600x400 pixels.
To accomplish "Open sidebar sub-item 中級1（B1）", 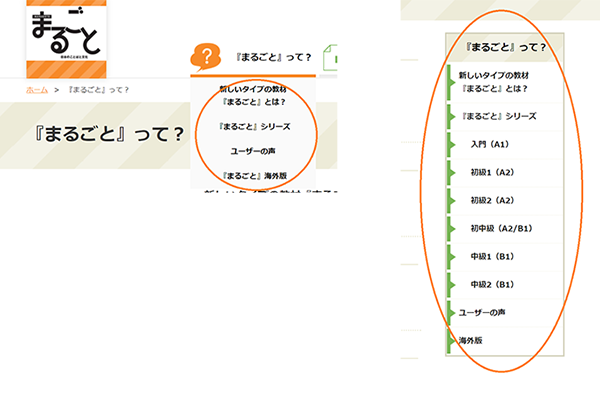I will (505, 256).
